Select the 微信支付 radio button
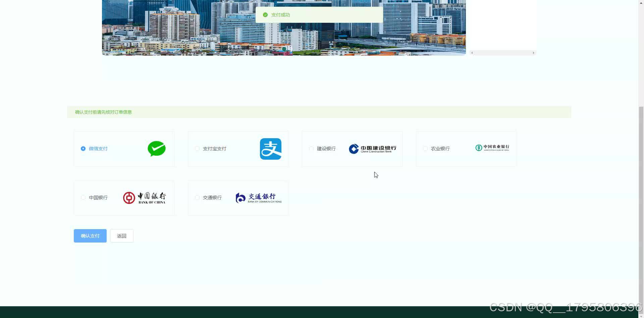 83,149
